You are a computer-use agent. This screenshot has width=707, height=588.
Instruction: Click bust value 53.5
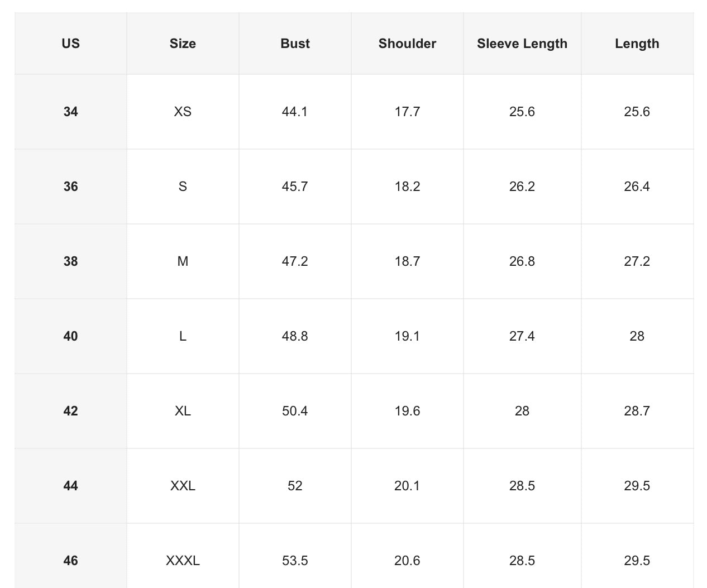pyautogui.click(x=295, y=561)
